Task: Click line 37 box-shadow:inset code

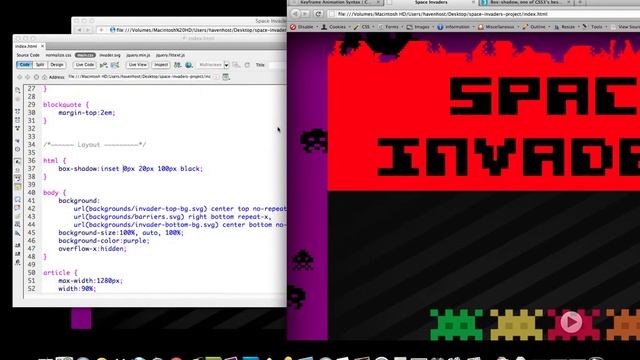Action: [x=131, y=169]
